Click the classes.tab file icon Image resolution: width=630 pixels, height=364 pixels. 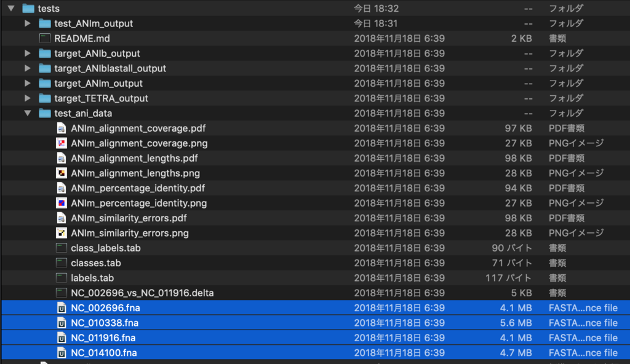coord(61,263)
